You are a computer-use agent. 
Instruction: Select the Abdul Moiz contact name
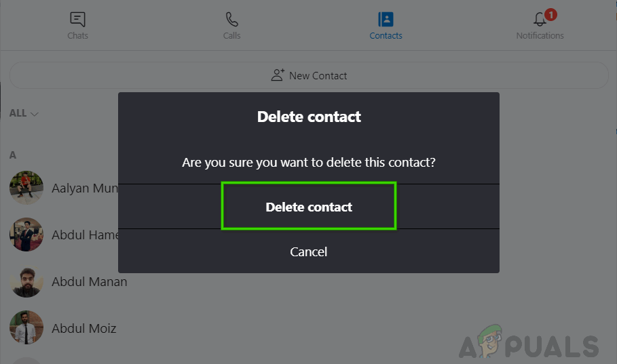pos(83,328)
